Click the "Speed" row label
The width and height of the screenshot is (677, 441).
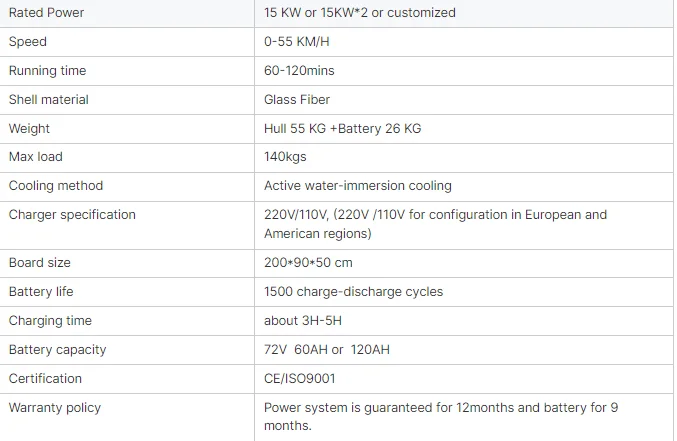(28, 42)
